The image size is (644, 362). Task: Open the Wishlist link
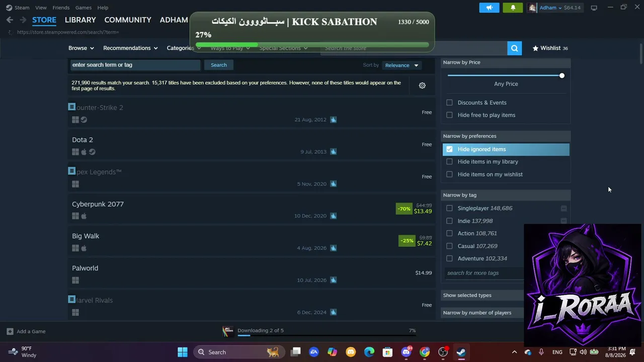(550, 48)
